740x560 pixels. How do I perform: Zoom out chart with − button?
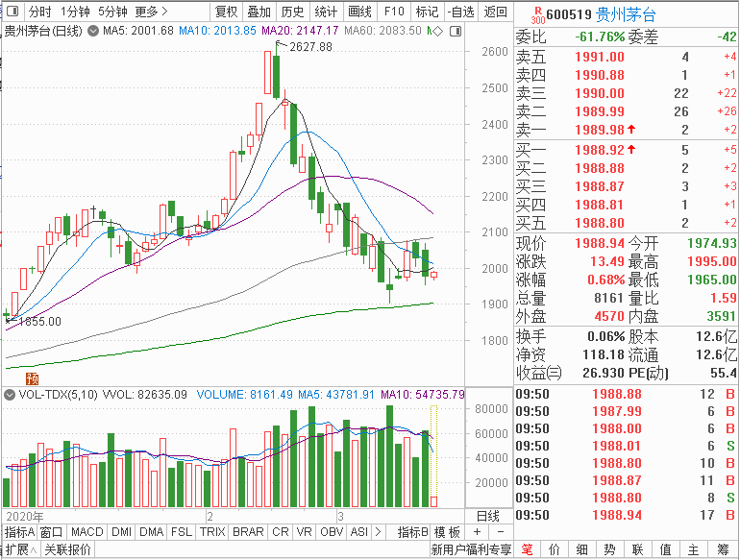pos(501,532)
